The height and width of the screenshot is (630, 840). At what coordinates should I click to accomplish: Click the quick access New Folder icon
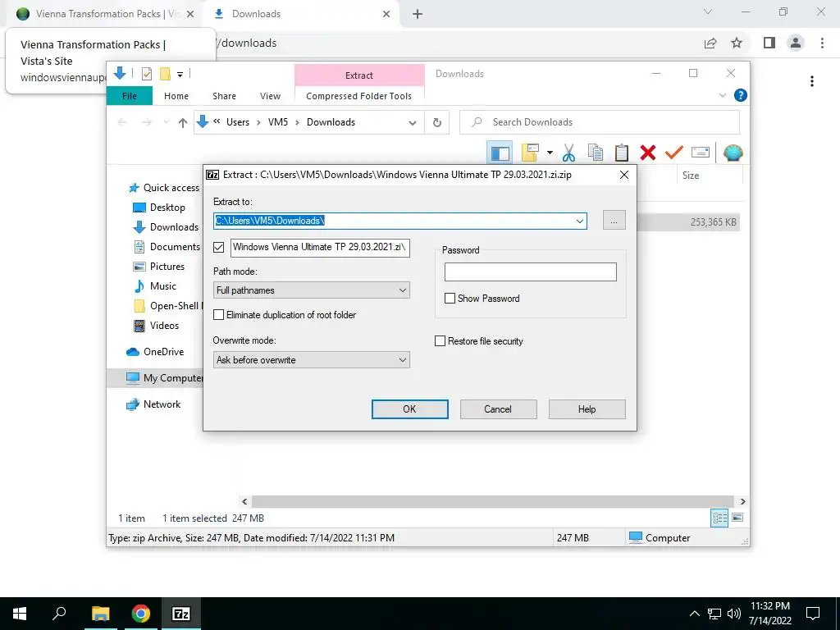(x=165, y=74)
